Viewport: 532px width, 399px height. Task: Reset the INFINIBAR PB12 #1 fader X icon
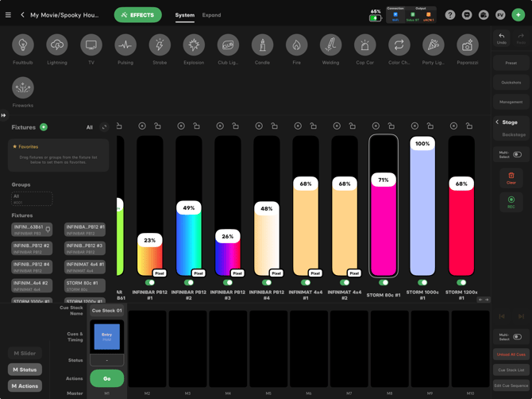click(x=142, y=126)
